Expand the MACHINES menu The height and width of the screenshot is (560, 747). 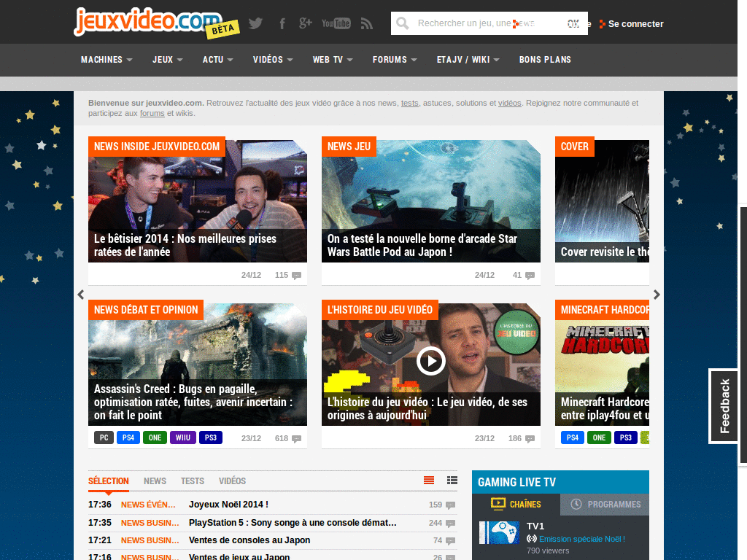(x=107, y=60)
